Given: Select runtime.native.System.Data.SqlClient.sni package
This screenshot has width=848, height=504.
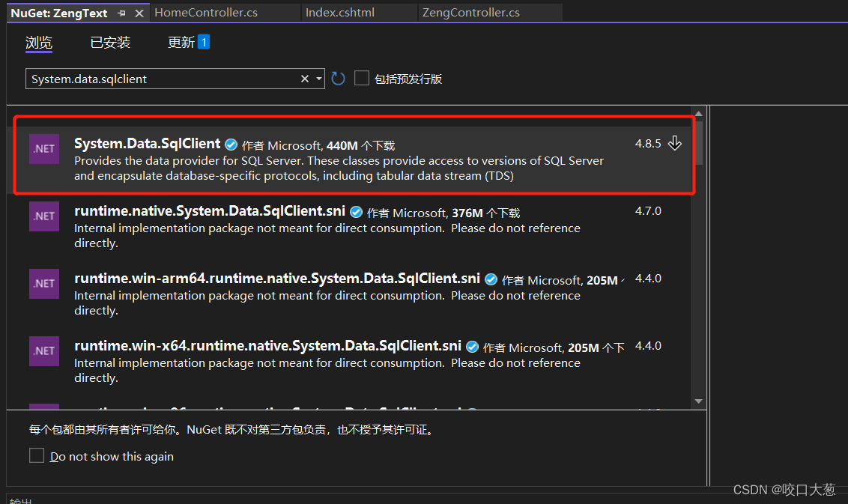Looking at the screenshot, I should pyautogui.click(x=209, y=211).
